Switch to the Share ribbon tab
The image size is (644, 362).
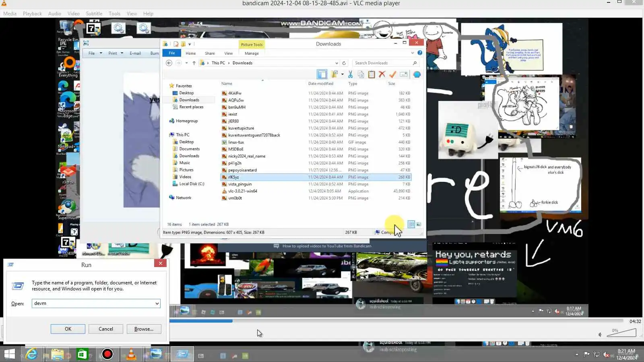coord(210,53)
